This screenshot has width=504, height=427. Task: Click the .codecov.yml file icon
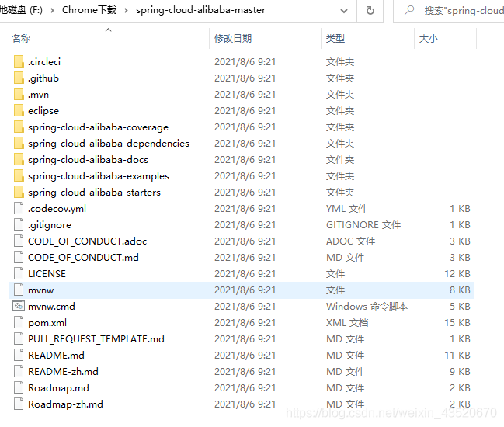click(19, 209)
